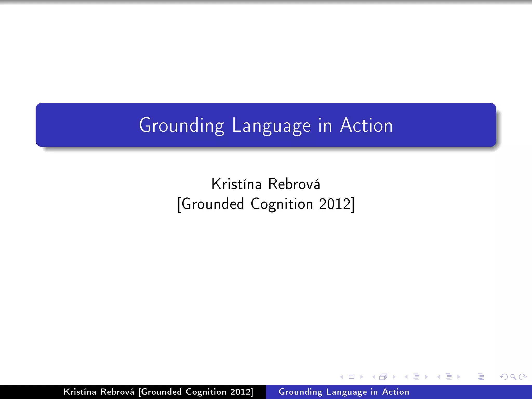Go to next frame arrow
Viewport: 532px width, 399px height.
point(394,377)
